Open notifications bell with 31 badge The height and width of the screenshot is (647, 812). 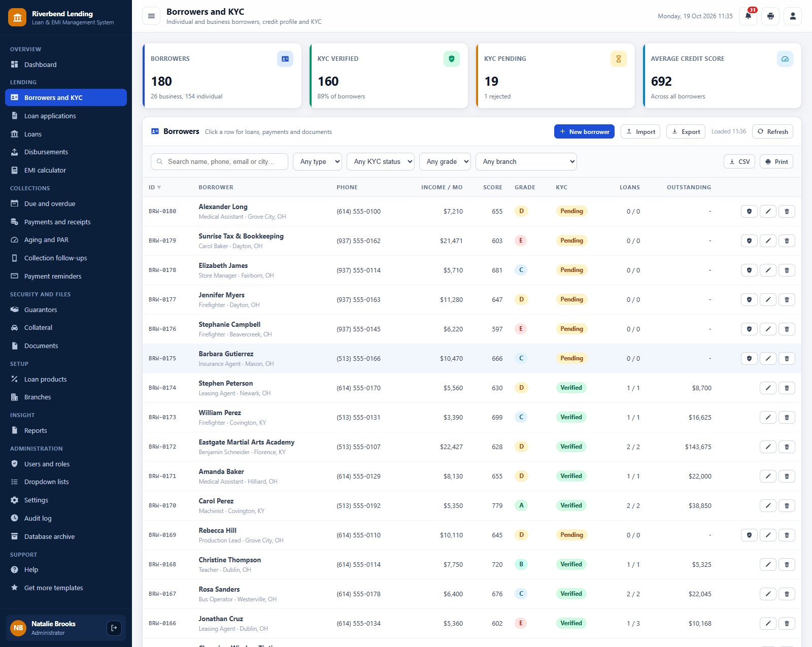pyautogui.click(x=748, y=16)
